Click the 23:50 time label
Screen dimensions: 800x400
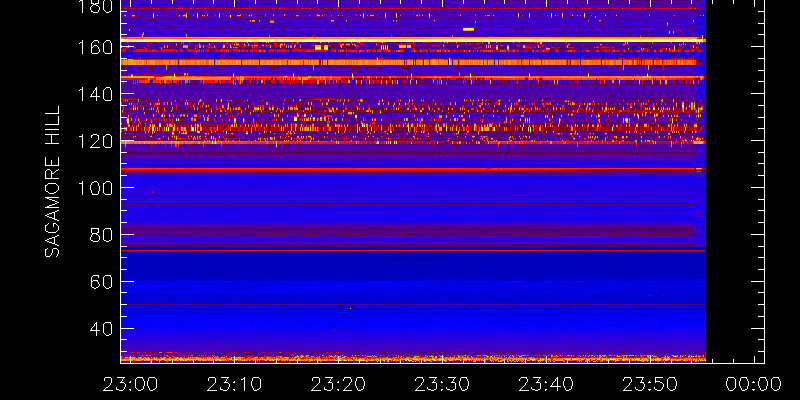(x=651, y=384)
